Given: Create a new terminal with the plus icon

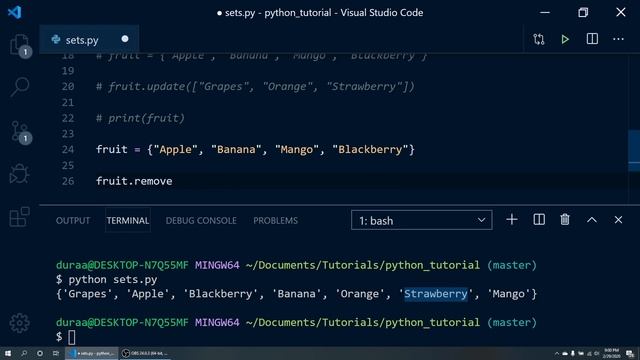Looking at the screenshot, I should [x=511, y=220].
